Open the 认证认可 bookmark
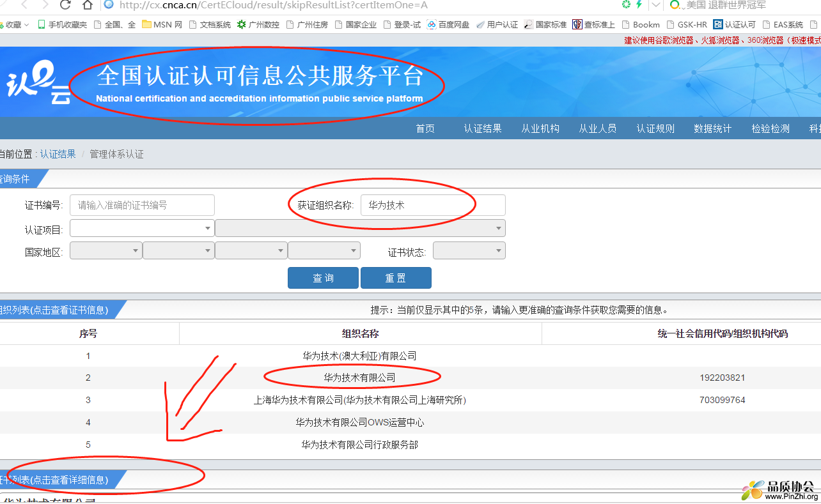The height and width of the screenshot is (504, 821). pos(735,25)
